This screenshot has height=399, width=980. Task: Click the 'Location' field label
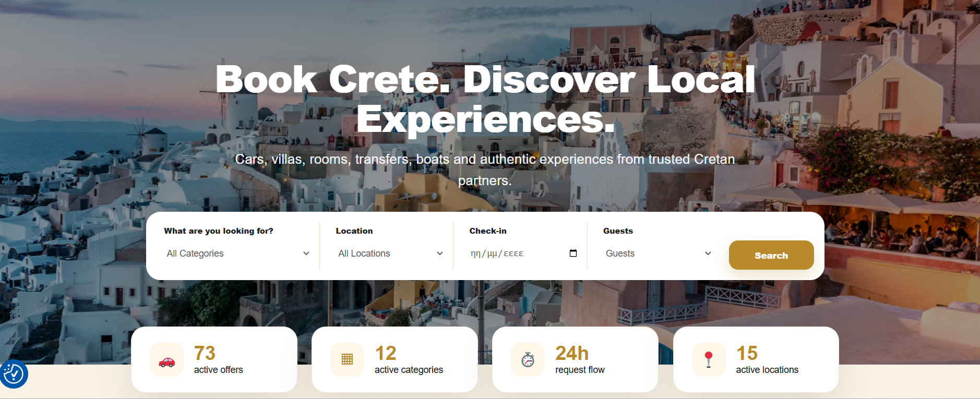pos(354,231)
